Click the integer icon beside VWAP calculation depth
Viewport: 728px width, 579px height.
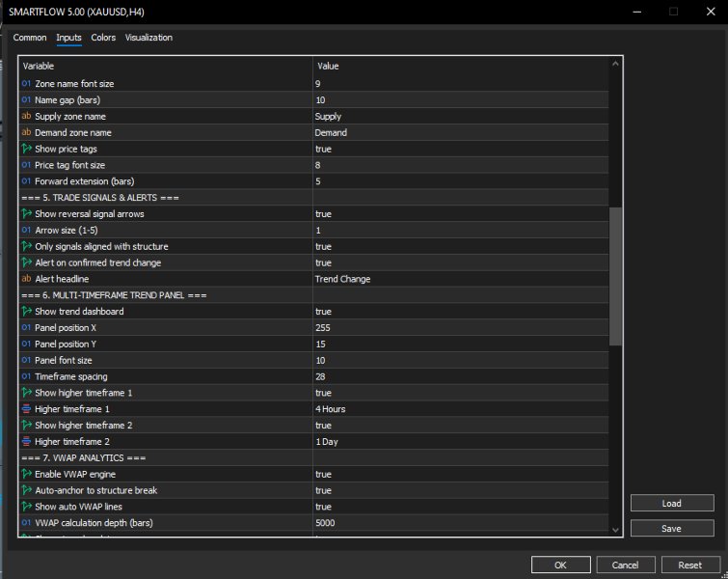click(26, 523)
